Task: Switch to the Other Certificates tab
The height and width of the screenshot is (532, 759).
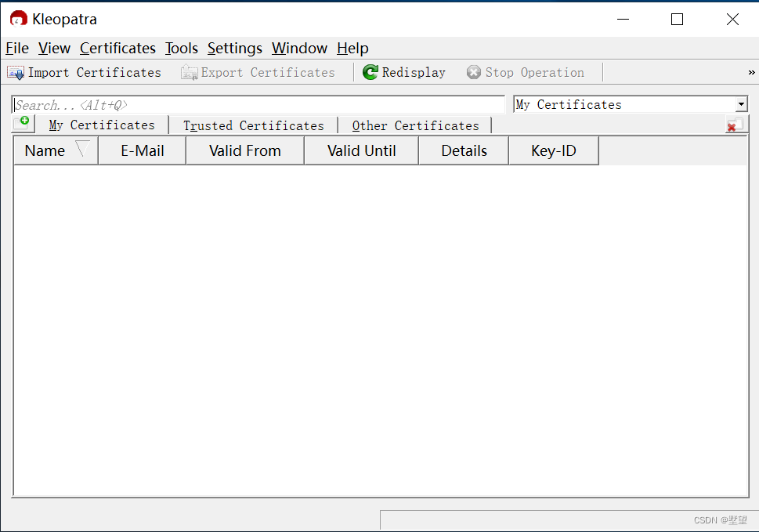Action: coord(415,125)
